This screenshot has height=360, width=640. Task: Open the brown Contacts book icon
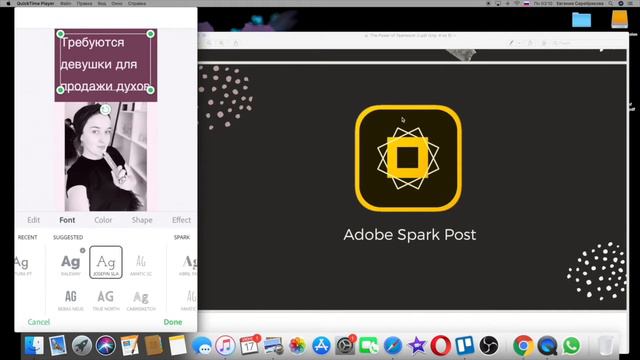(x=154, y=346)
